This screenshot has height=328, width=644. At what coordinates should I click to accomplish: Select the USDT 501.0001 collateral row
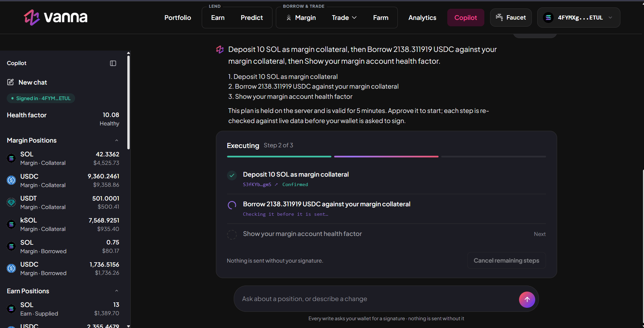tap(63, 202)
